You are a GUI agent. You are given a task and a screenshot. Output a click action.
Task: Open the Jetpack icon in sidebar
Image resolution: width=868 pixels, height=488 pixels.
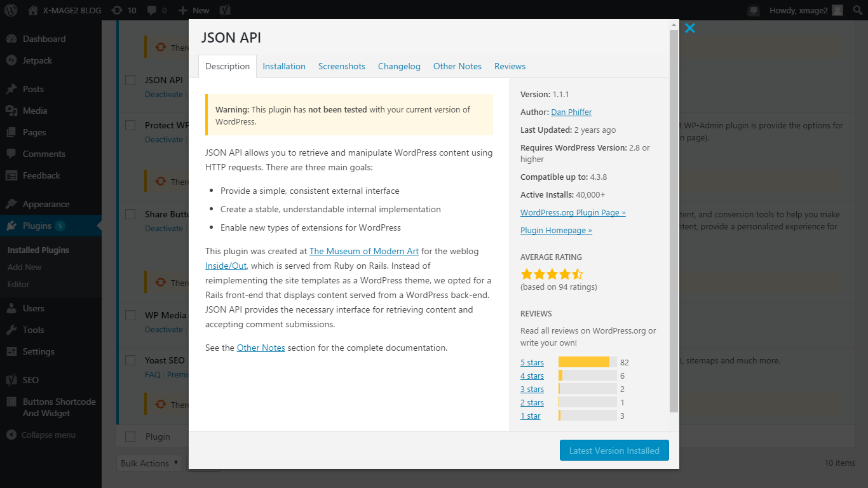[11, 60]
